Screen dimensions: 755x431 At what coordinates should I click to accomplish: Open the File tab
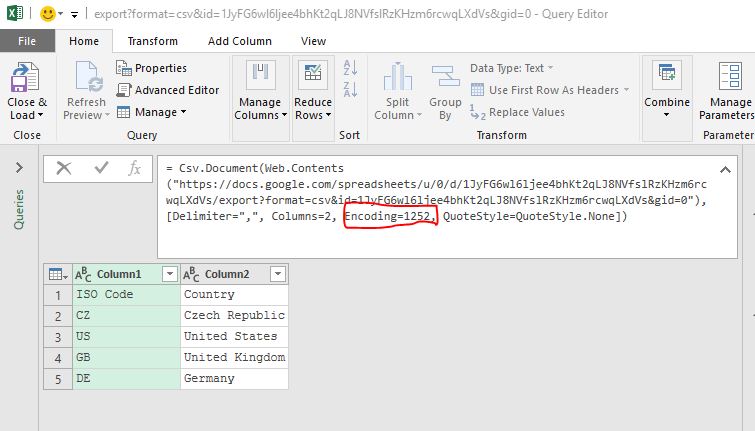[x=27, y=41]
